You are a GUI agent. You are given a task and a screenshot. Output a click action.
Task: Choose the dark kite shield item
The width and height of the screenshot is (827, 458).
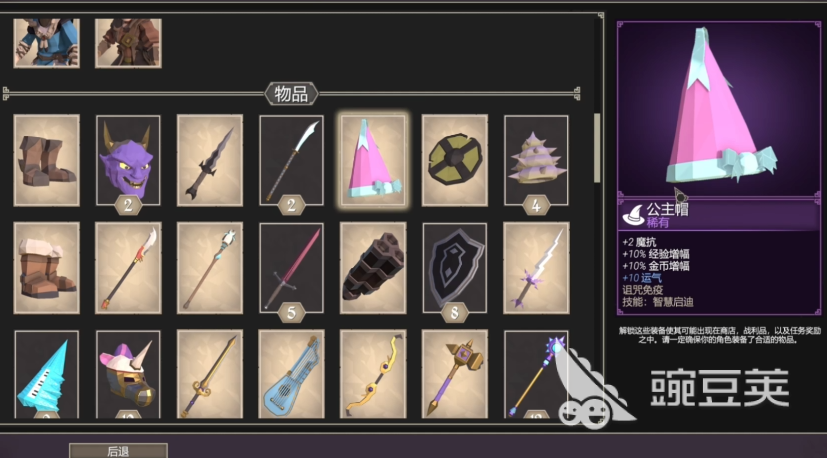click(x=455, y=268)
